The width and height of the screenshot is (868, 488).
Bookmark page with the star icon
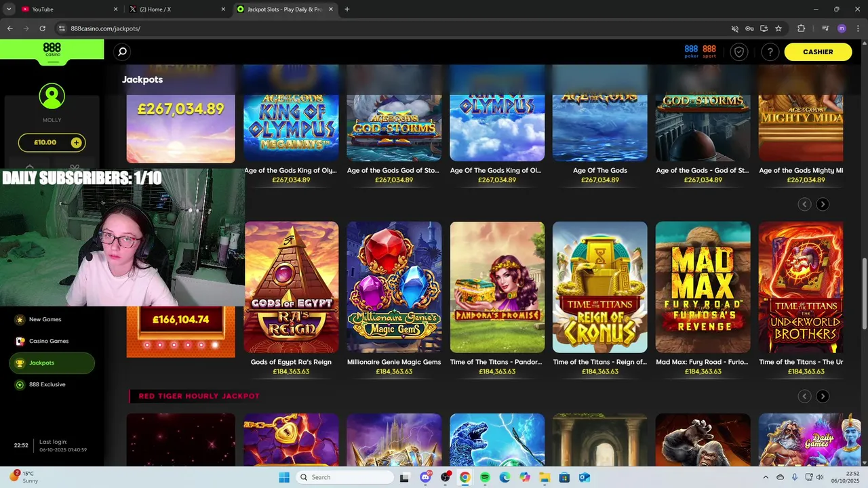pos(778,28)
